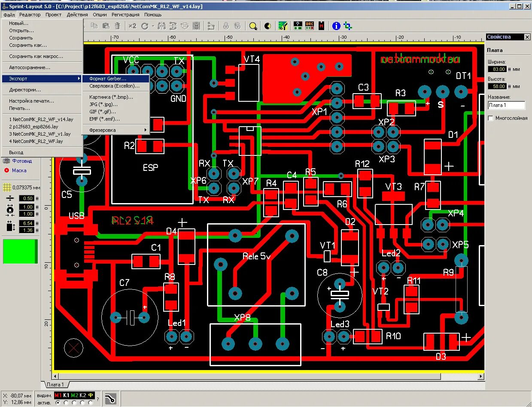Select active layer K1 radio button
Viewport: 532px width, 407px height.
[66, 403]
